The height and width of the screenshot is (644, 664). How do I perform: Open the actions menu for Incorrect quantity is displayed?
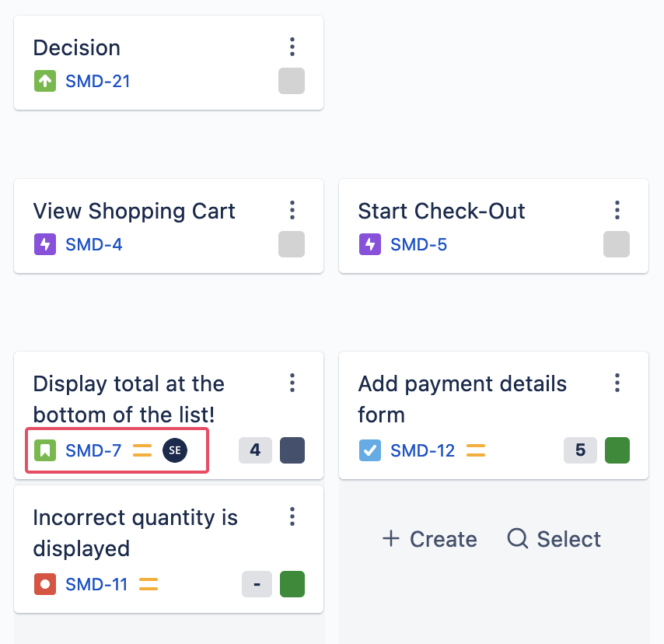tap(292, 516)
